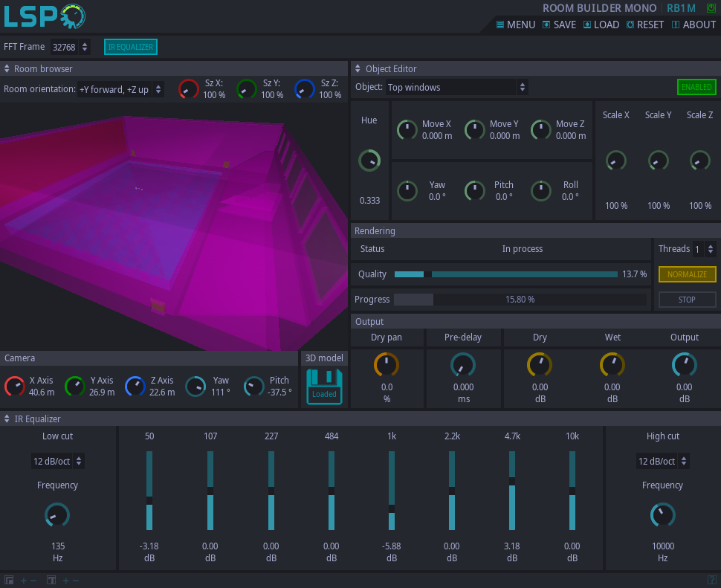Image resolution: width=721 pixels, height=588 pixels.
Task: Click the Quality slider bar
Action: tap(505, 274)
